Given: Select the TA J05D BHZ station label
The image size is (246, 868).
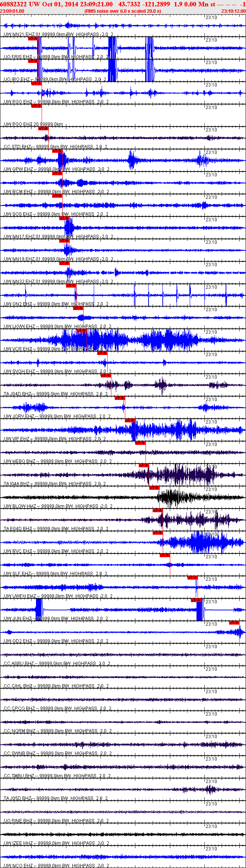Looking at the screenshot, I should click(x=56, y=798).
